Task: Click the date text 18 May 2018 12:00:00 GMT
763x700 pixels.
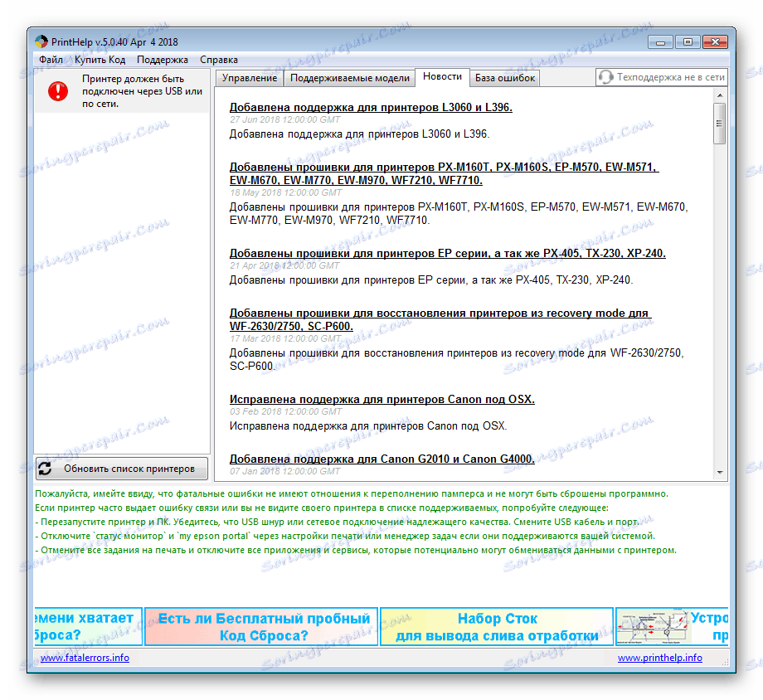Action: [285, 192]
